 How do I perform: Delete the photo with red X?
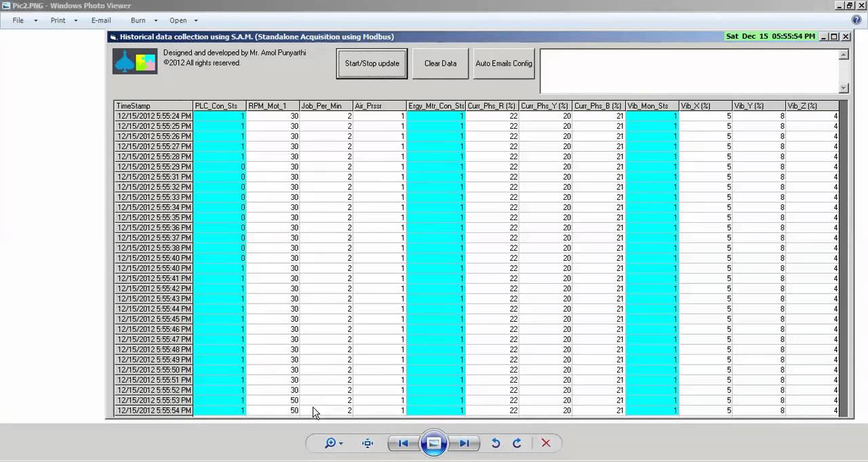coord(546,443)
